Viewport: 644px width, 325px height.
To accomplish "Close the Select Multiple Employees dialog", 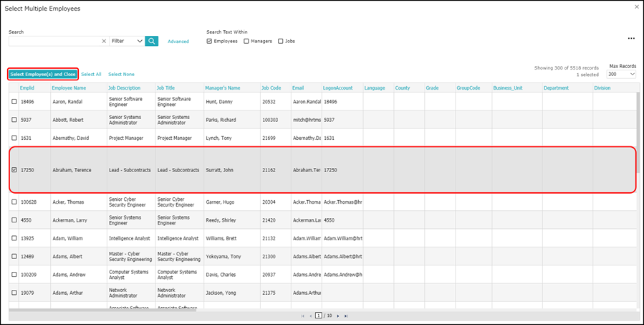I will point(638,7).
